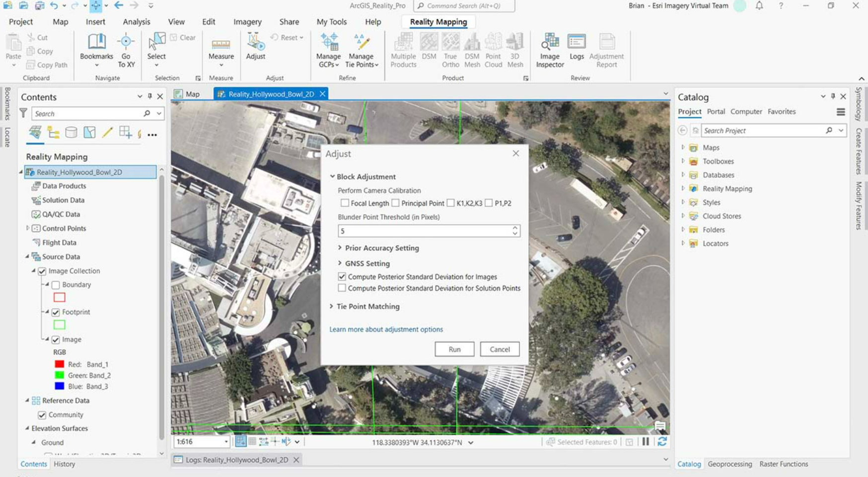The image size is (868, 477).
Task: Check the K1,K2,K3 option
Action: (450, 203)
